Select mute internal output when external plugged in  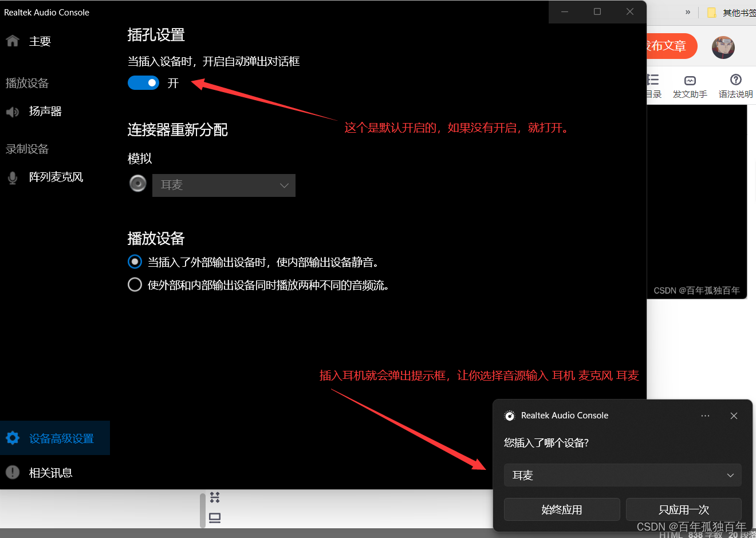pos(135,262)
